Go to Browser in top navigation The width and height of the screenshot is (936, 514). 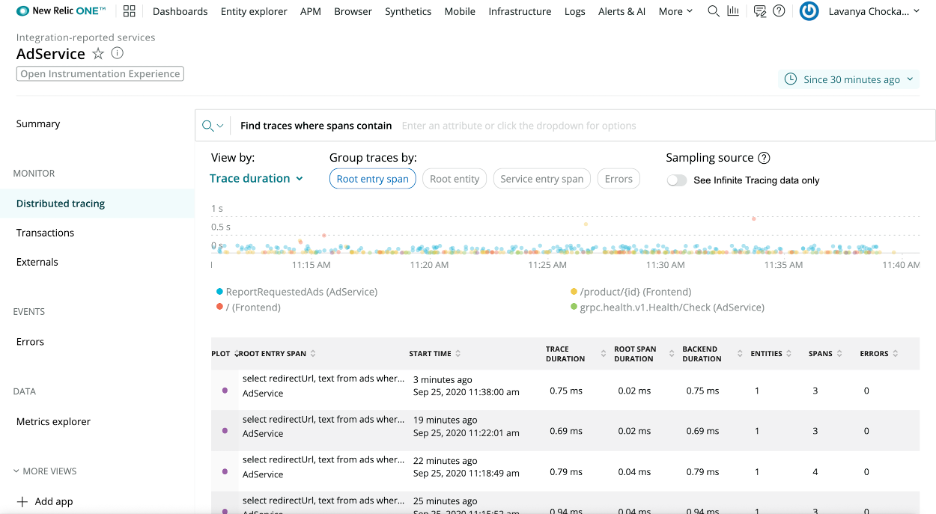pos(353,11)
